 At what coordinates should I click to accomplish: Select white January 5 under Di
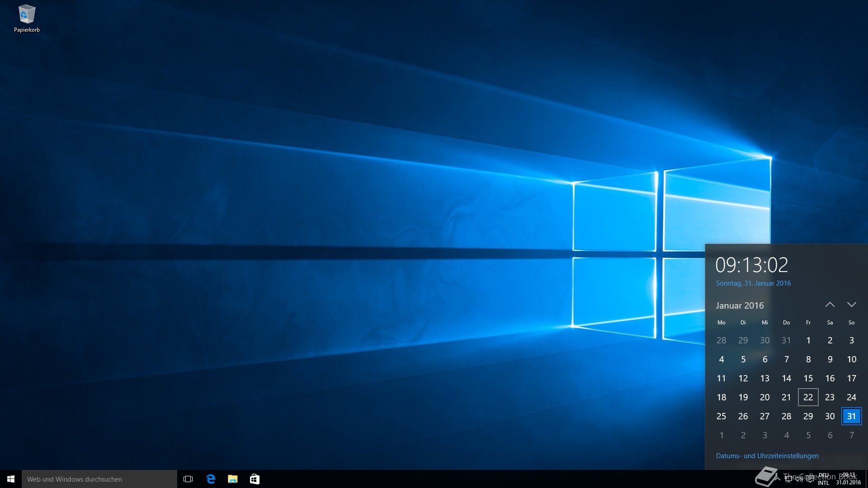(x=743, y=359)
